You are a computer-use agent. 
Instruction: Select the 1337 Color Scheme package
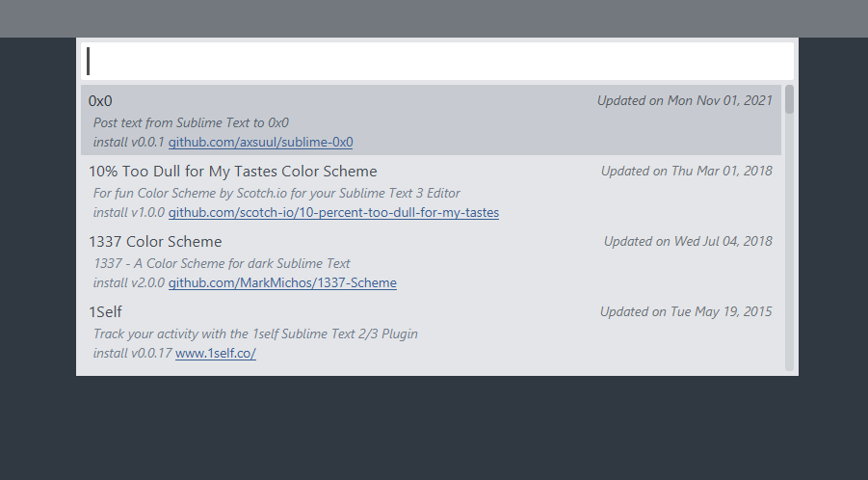pos(155,241)
